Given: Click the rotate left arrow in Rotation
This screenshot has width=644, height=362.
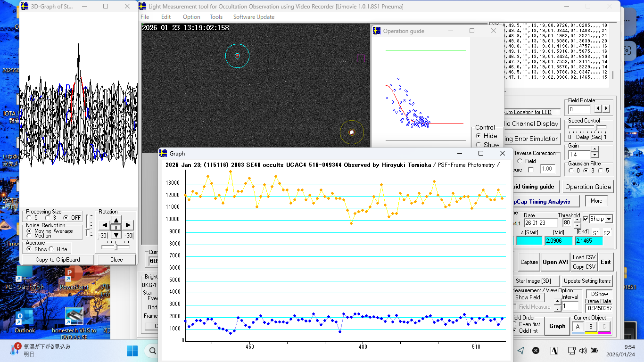Looking at the screenshot, I should 104,226.
